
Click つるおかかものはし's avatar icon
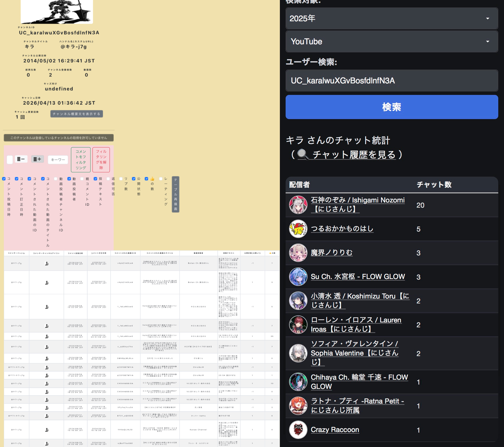(298, 229)
